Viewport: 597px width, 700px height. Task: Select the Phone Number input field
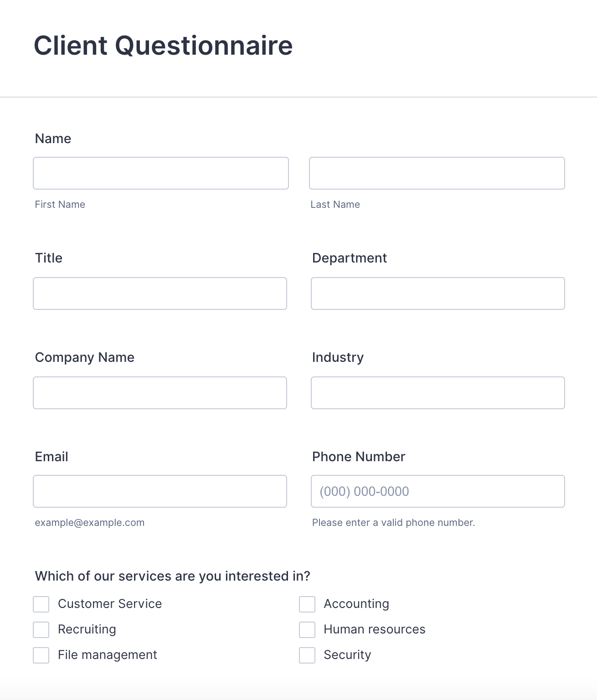437,491
